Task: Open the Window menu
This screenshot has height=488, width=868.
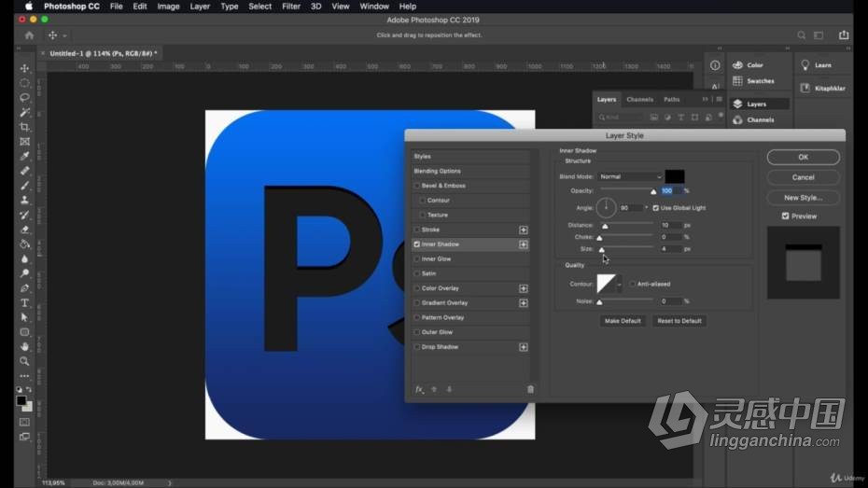Action: [374, 7]
